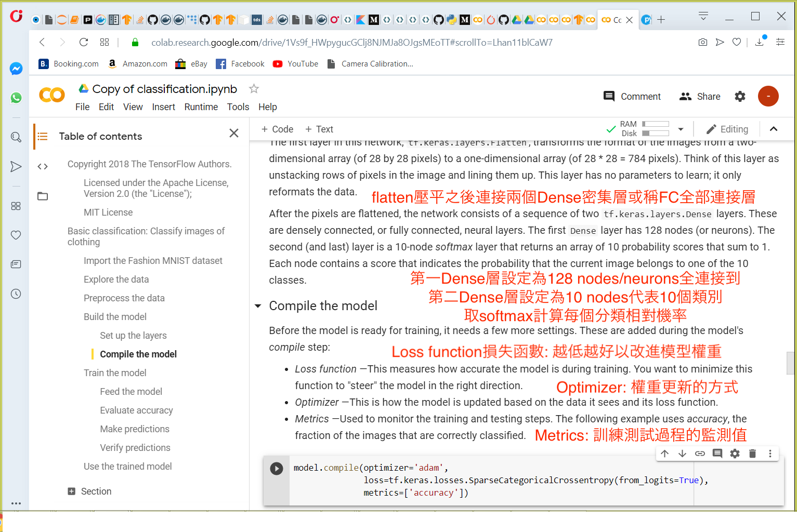Reload the Colab page
This screenshot has width=797, height=532.
(x=84, y=42)
